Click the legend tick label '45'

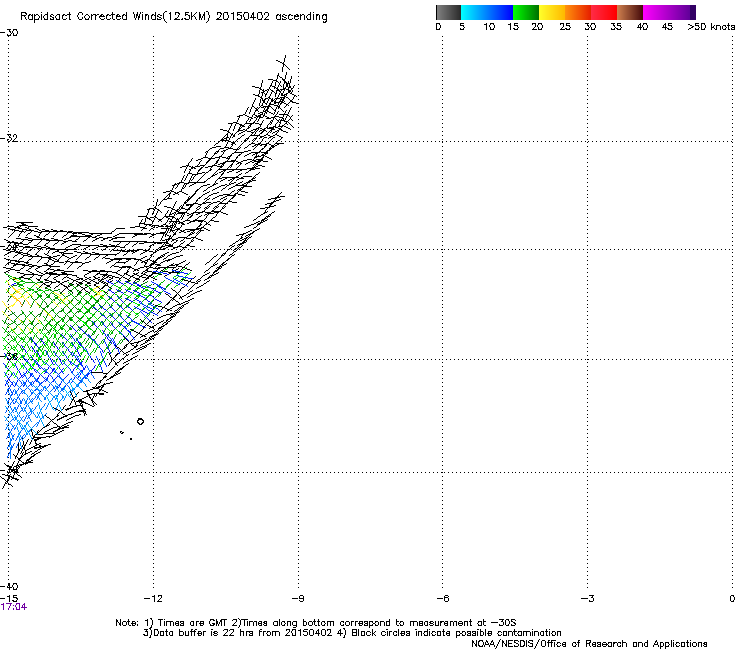point(667,27)
